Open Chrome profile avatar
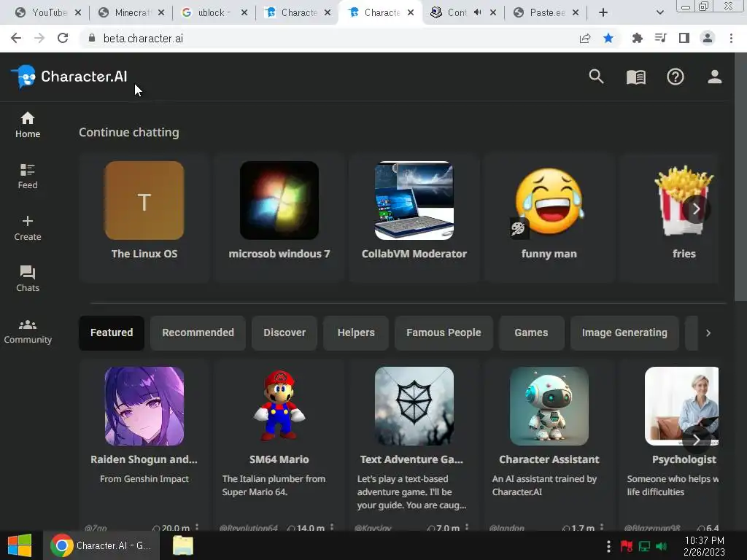Screen dimensions: 747x560 click(708, 38)
